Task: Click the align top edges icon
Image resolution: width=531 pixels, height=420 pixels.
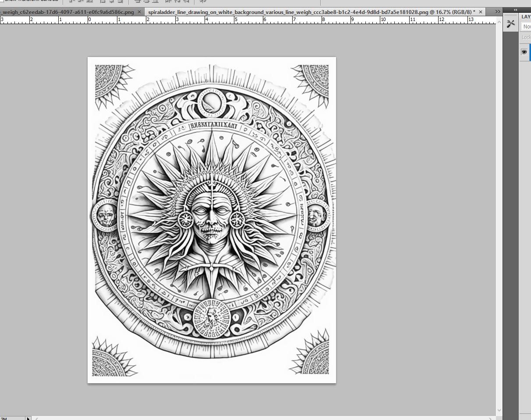Action: click(x=70, y=2)
